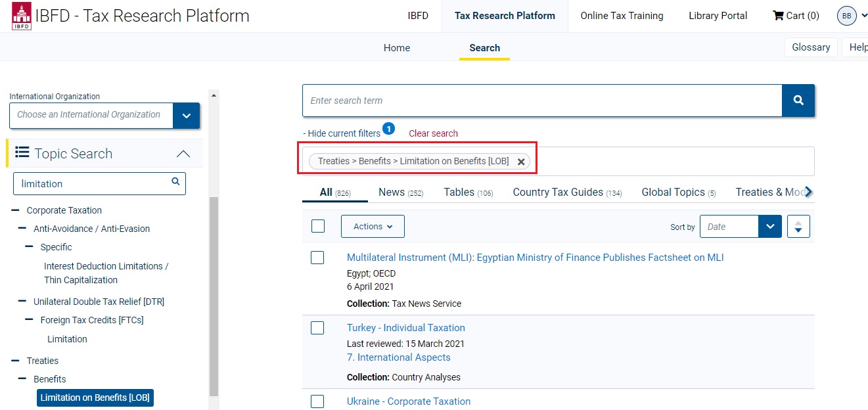868x410 pixels.
Task: Open the 7. International Aspects link
Action: (399, 357)
